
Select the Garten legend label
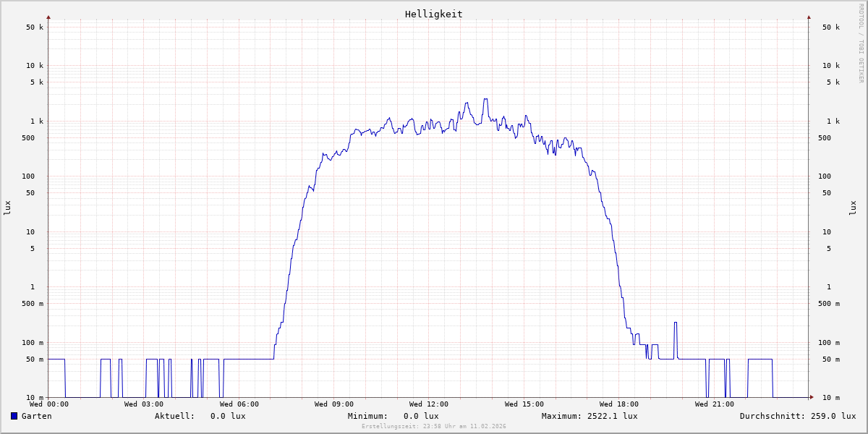pyautogui.click(x=36, y=416)
